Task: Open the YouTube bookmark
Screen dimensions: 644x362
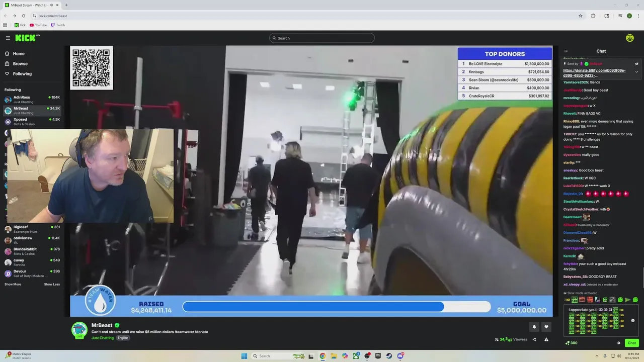Action: 38,25
